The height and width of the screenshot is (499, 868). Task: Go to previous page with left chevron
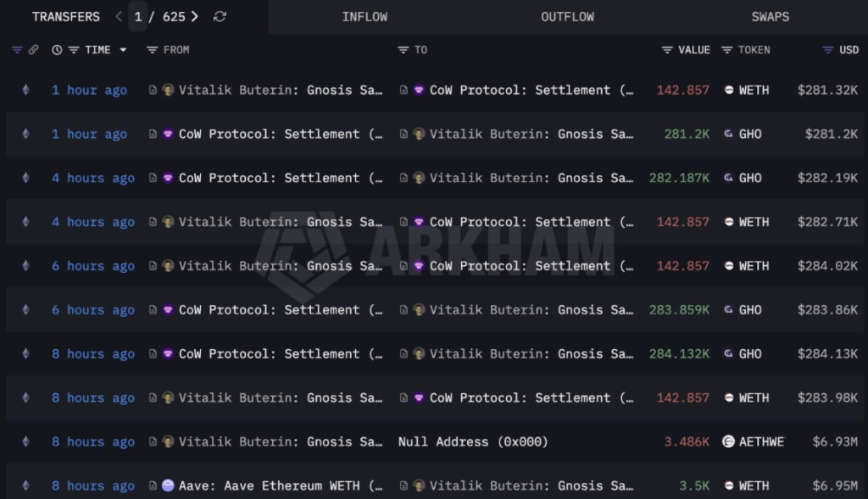[x=117, y=16]
